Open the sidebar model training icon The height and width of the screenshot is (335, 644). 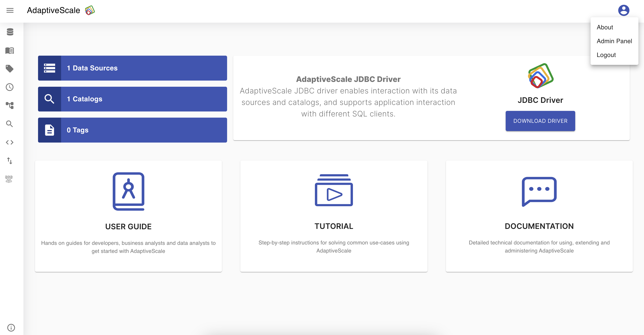point(9,179)
